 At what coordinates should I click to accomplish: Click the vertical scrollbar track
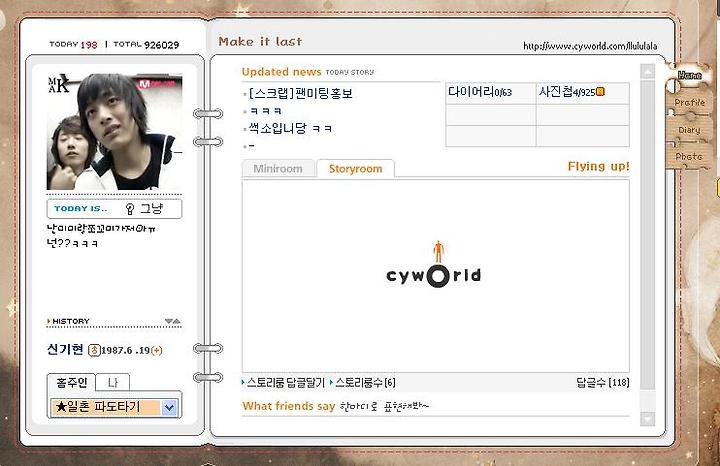(x=648, y=245)
